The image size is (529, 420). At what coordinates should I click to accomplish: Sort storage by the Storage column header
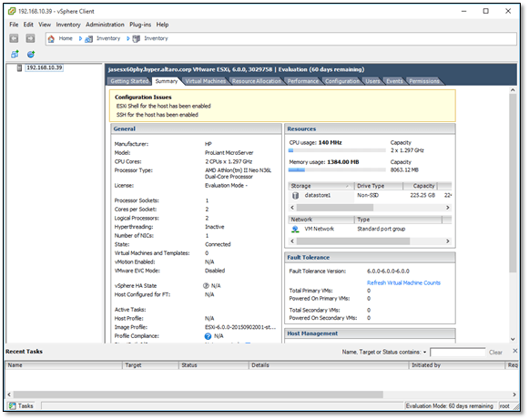coord(320,186)
